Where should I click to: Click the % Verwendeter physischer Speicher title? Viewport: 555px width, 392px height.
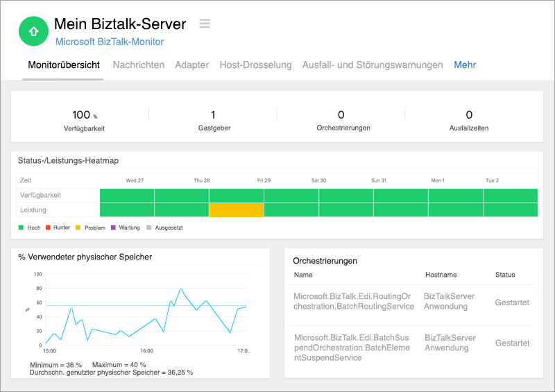[85, 257]
